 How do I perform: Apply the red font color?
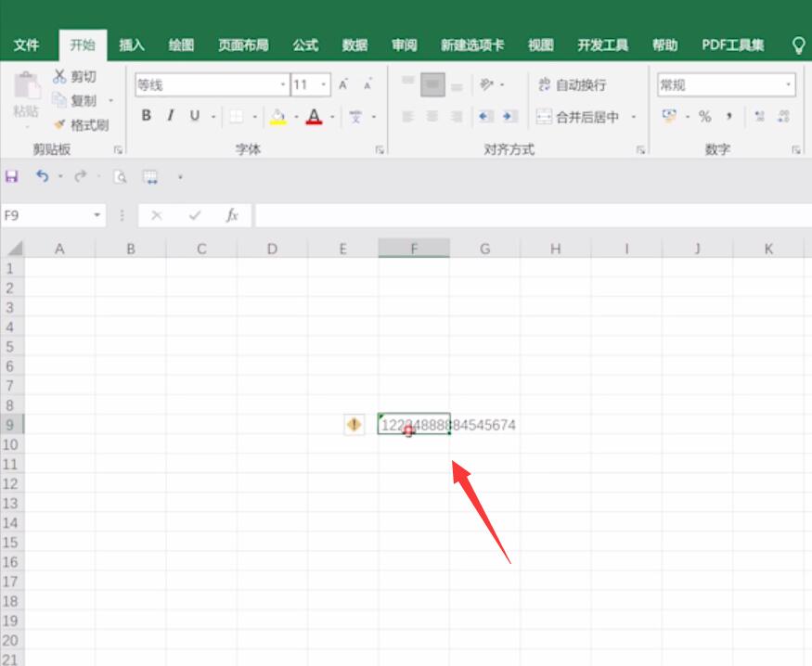[x=314, y=117]
